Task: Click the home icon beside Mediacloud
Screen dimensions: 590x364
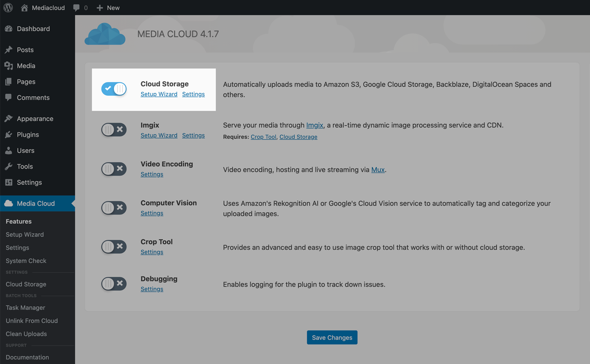Action: [x=25, y=8]
